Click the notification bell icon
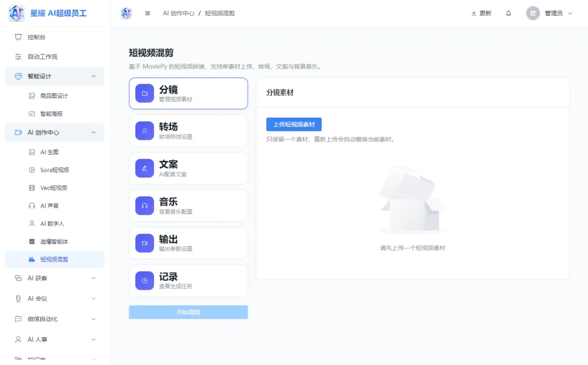This screenshot has height=365, width=588. (x=509, y=13)
